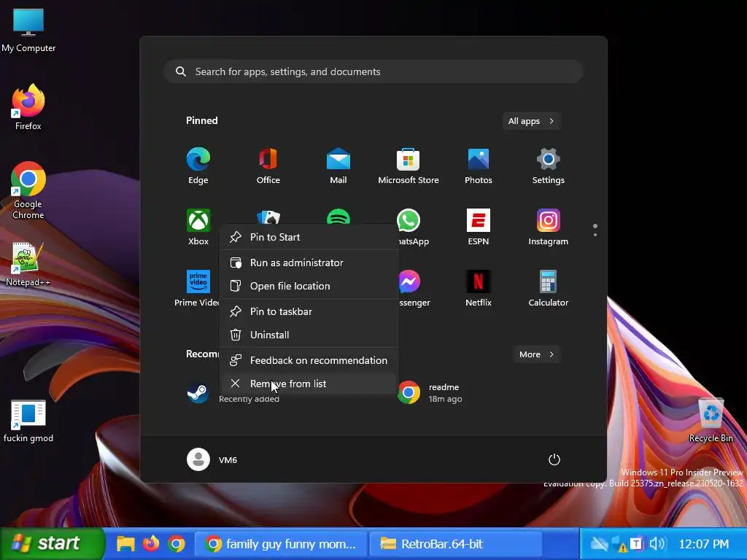Click the XP-style start button
The height and width of the screenshot is (560, 747).
tap(51, 544)
